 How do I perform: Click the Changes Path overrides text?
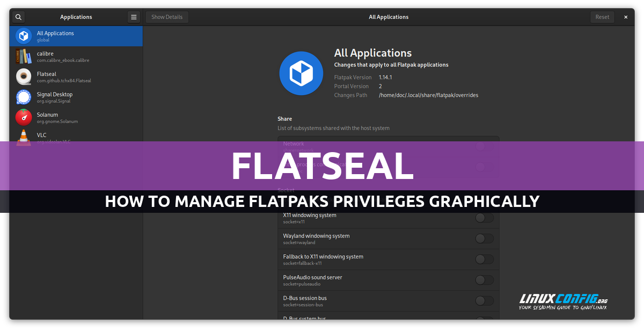point(428,95)
